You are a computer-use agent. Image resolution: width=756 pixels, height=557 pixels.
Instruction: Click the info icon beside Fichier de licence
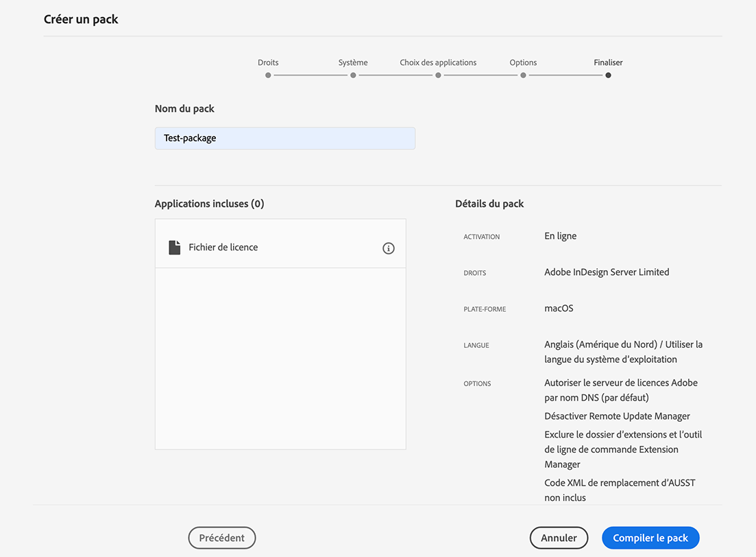[x=389, y=248]
